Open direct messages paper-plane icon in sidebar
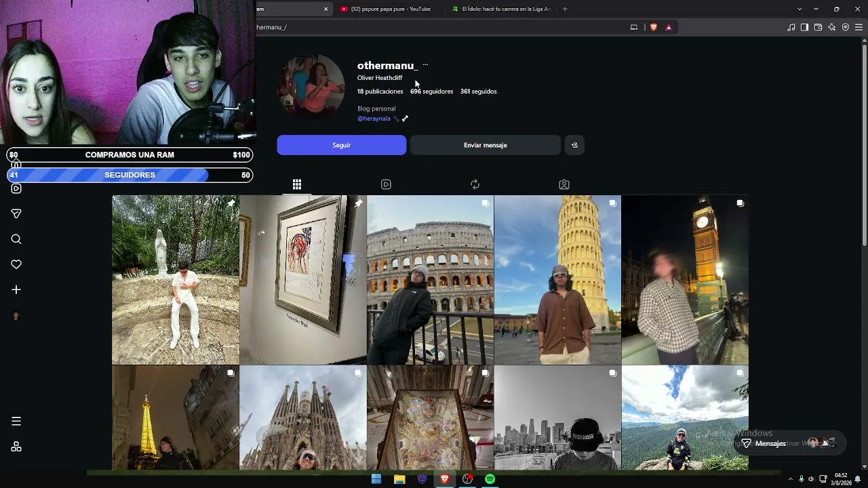 (x=16, y=213)
